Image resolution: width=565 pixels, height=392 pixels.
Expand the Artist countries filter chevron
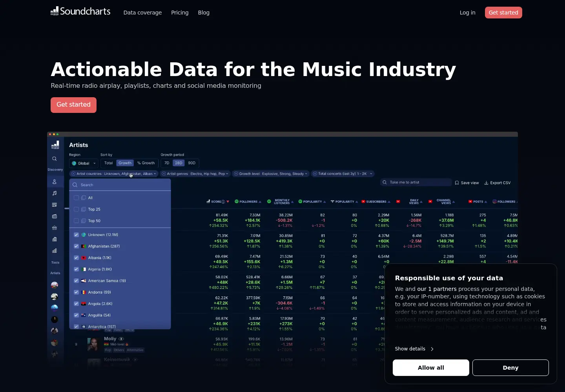pyautogui.click(x=155, y=174)
